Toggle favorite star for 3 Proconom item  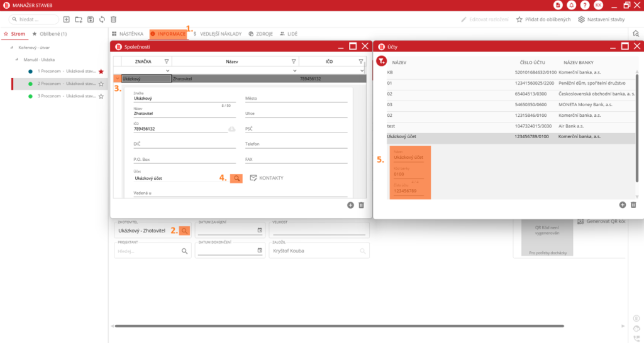pos(101,96)
